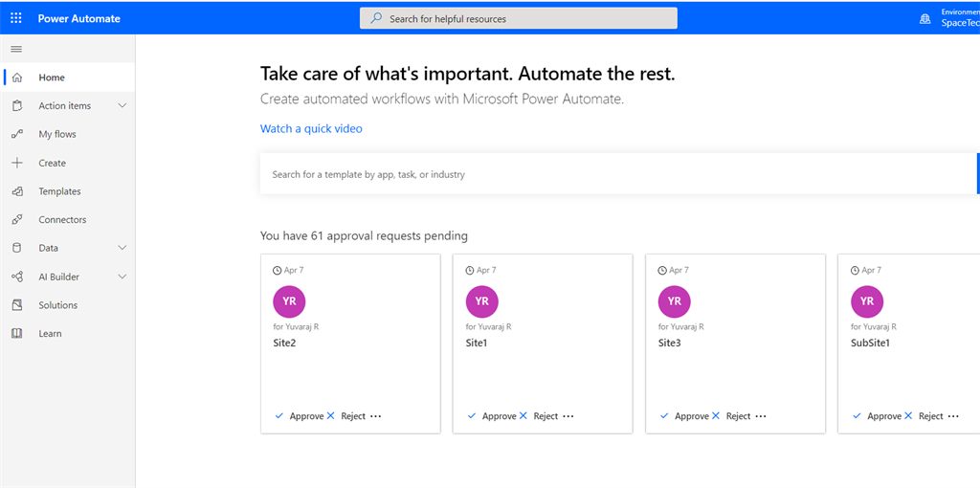This screenshot has width=980, height=488.
Task: Open the Templates icon in sidebar
Action: (17, 191)
